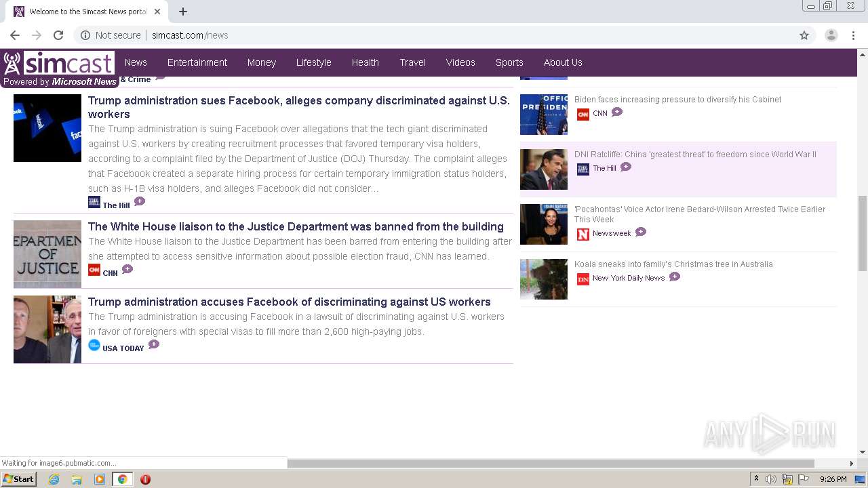This screenshot has width=868, height=488.
Task: Open 'Pocahontas Voice Actor' Newsweek story
Action: [x=700, y=214]
